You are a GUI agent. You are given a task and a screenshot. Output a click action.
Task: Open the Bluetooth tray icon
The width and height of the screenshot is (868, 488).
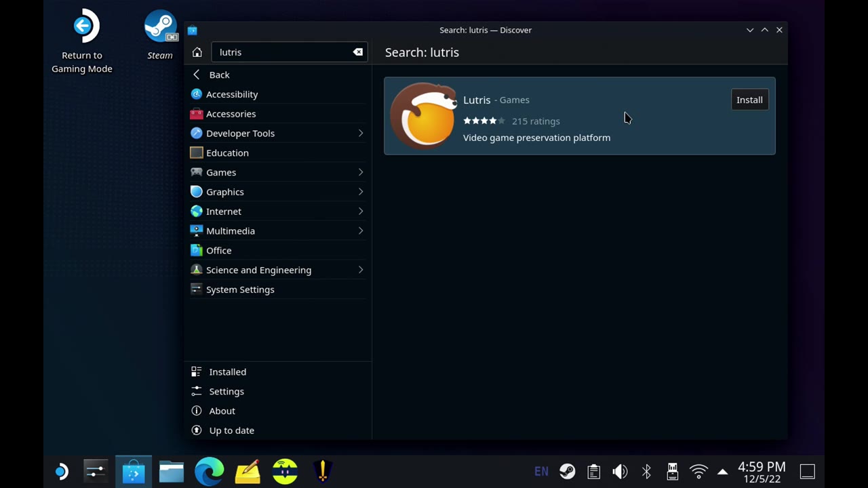pos(646,471)
